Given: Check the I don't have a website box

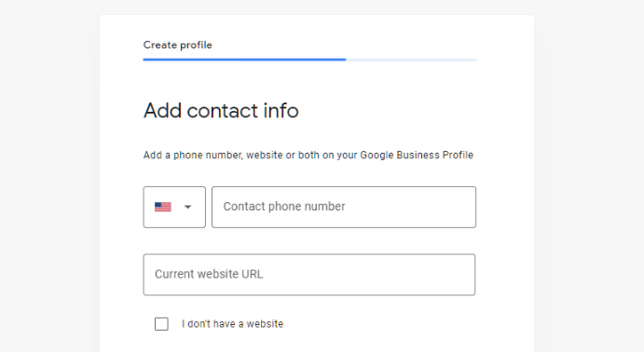Looking at the screenshot, I should click(161, 324).
